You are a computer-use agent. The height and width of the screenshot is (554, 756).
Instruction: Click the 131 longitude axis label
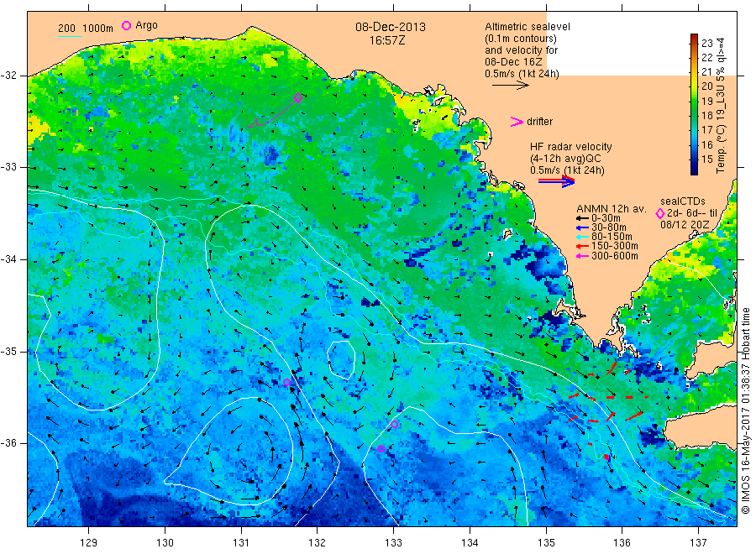(x=241, y=543)
